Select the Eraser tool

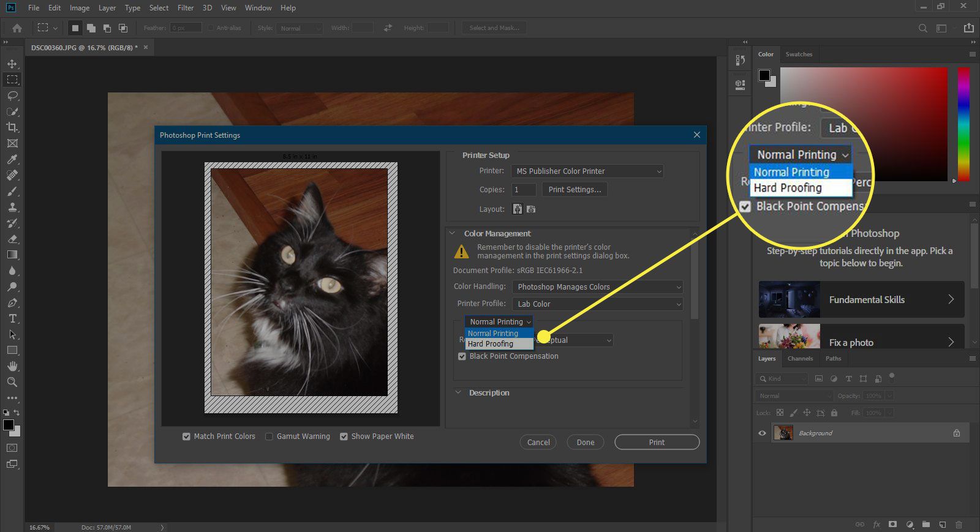point(12,239)
